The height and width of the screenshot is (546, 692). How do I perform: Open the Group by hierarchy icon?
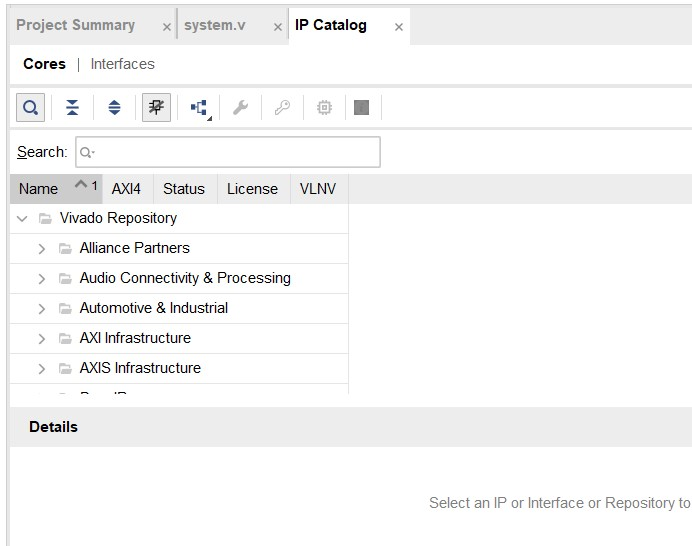pyautogui.click(x=199, y=107)
